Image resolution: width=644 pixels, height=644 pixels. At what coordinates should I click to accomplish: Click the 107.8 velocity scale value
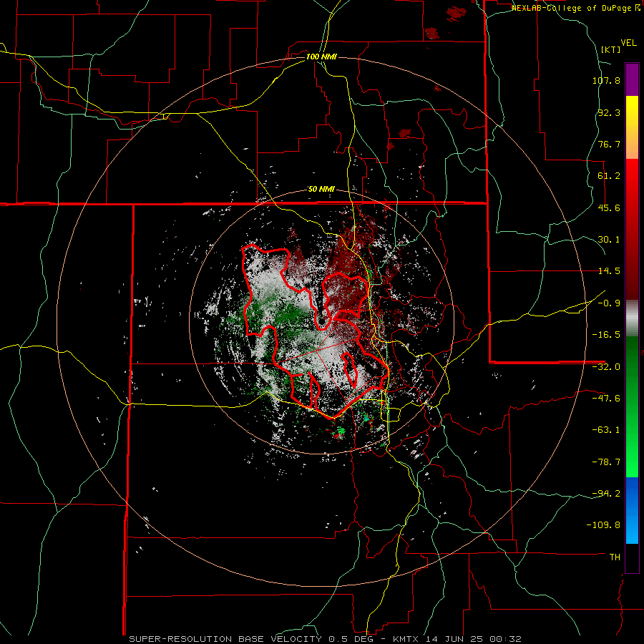coord(606,80)
